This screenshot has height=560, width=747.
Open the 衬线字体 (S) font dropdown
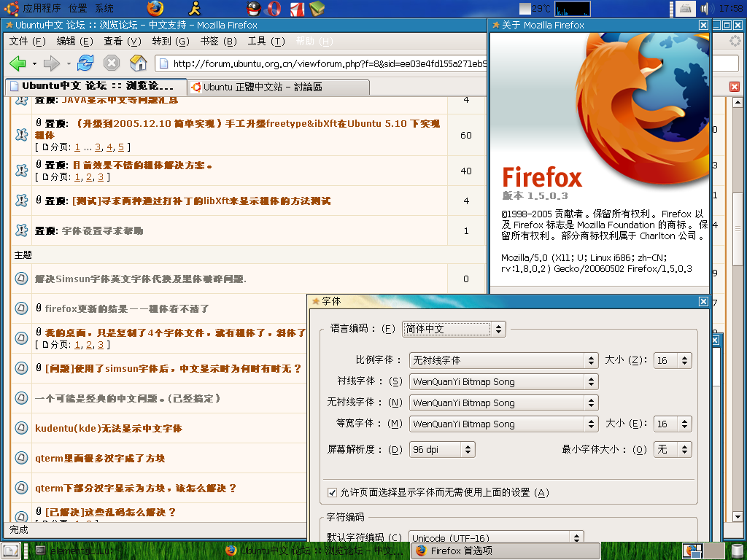tap(503, 382)
